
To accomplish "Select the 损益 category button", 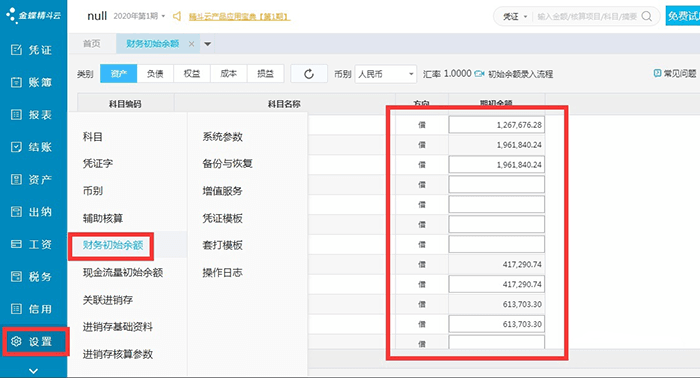I will coord(265,74).
